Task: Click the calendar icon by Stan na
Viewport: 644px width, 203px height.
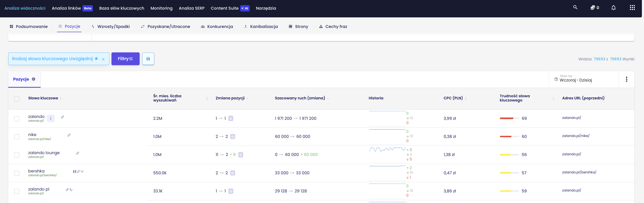Action: (556, 79)
